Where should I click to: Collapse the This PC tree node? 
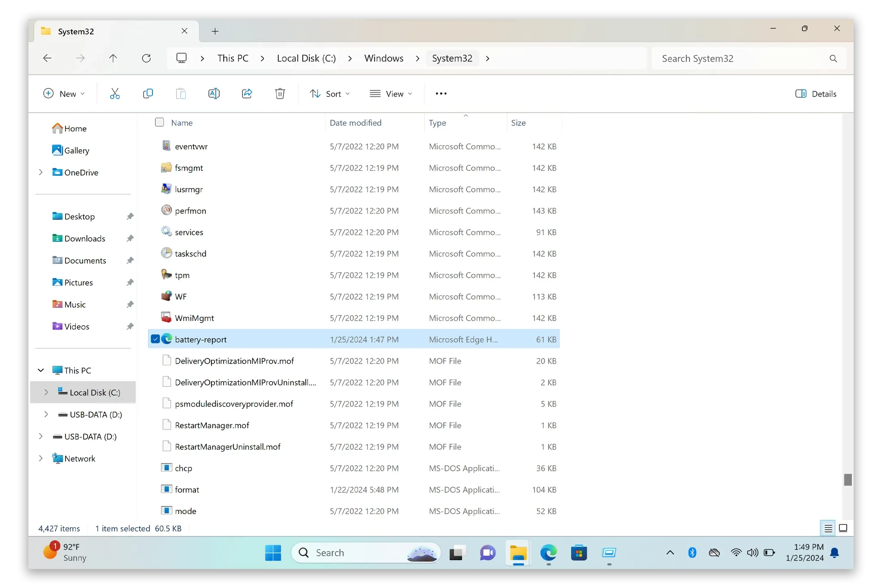(x=41, y=370)
